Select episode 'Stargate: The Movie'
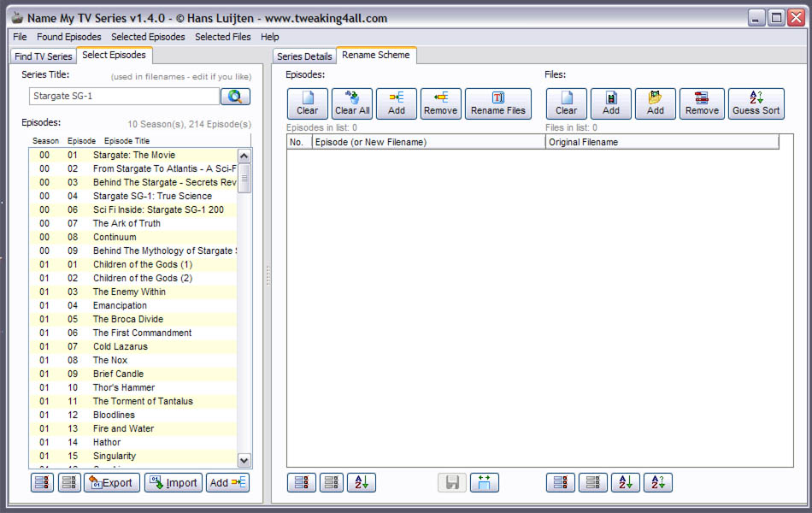 click(133, 155)
